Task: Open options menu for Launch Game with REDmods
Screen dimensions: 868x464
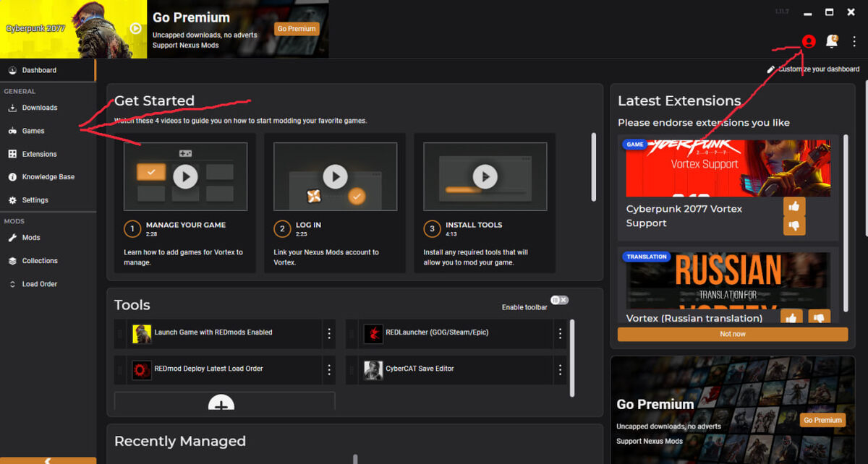Action: pos(329,333)
